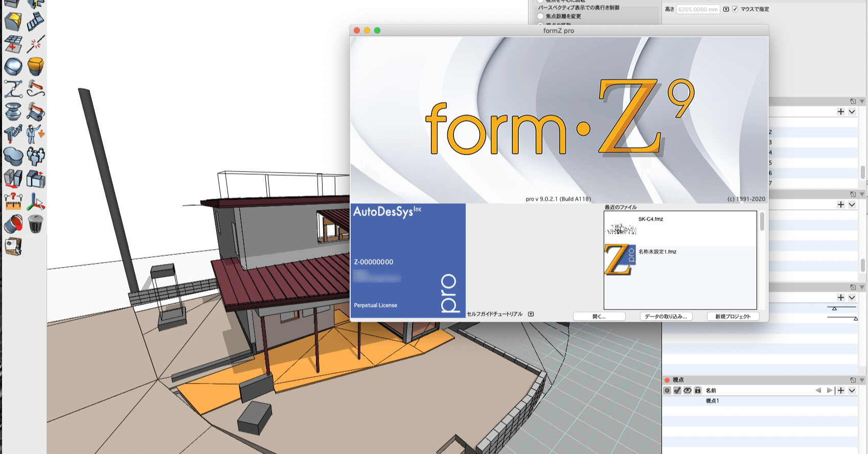
Task: Select row 5 in the numbered list panel
Action: tap(813, 162)
